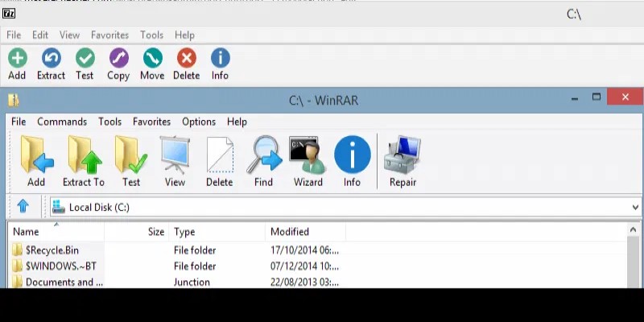Image resolution: width=644 pixels, height=322 pixels.
Task: Open WinRAR Options menu
Action: [x=198, y=122]
